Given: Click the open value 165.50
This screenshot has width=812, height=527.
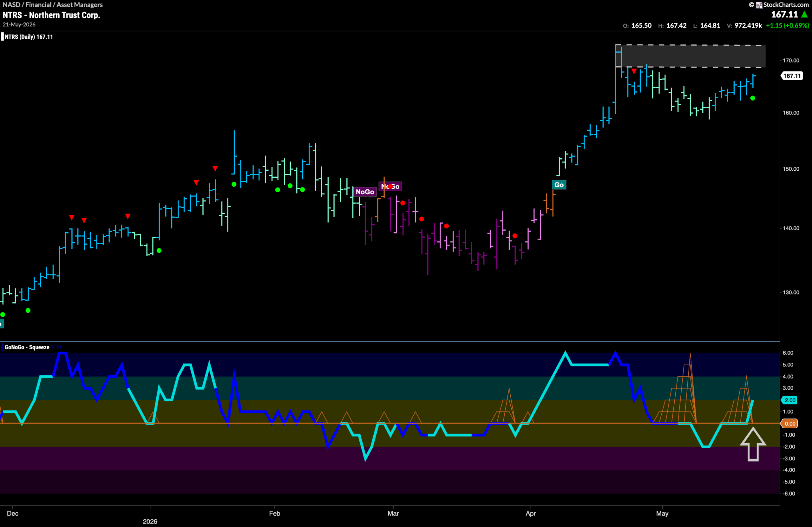Looking at the screenshot, I should tap(641, 26).
